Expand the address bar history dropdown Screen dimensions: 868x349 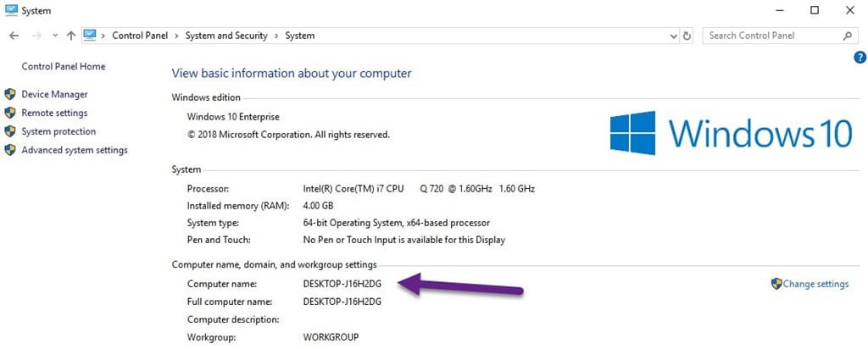point(673,36)
